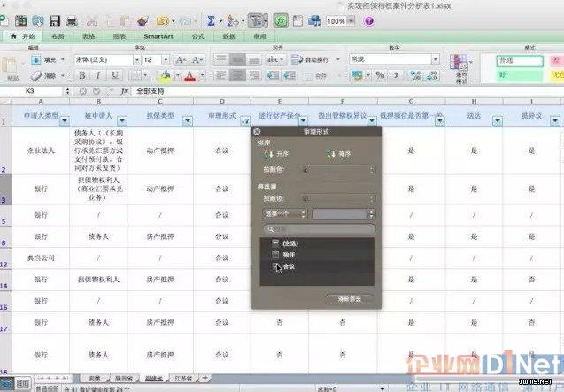This screenshot has width=564, height=392.
Task: Open the 选择一个 condition dropdown
Action: (x=283, y=214)
